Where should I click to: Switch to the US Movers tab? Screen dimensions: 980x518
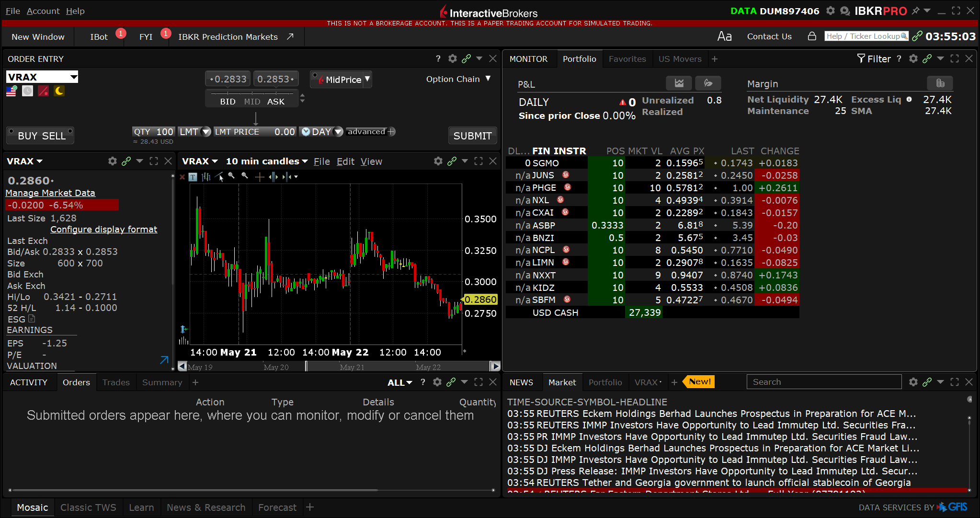tap(680, 58)
